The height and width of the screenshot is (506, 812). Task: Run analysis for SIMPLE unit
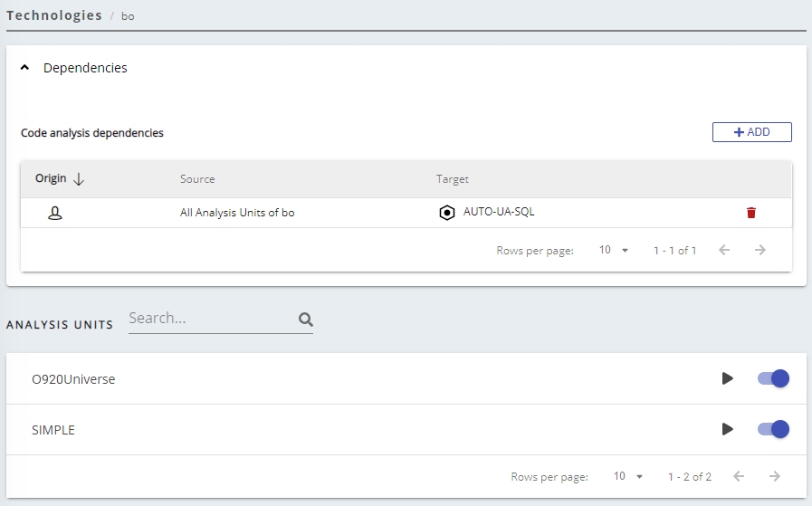point(727,429)
